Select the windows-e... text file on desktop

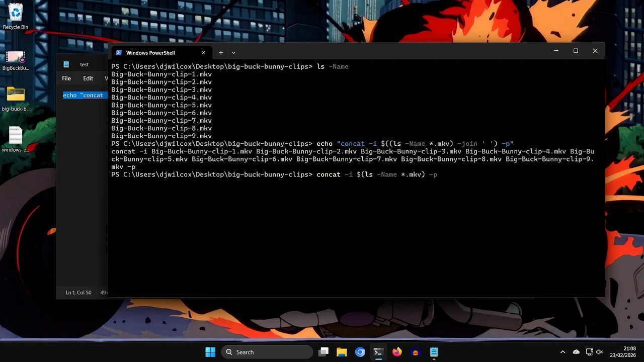pyautogui.click(x=16, y=139)
